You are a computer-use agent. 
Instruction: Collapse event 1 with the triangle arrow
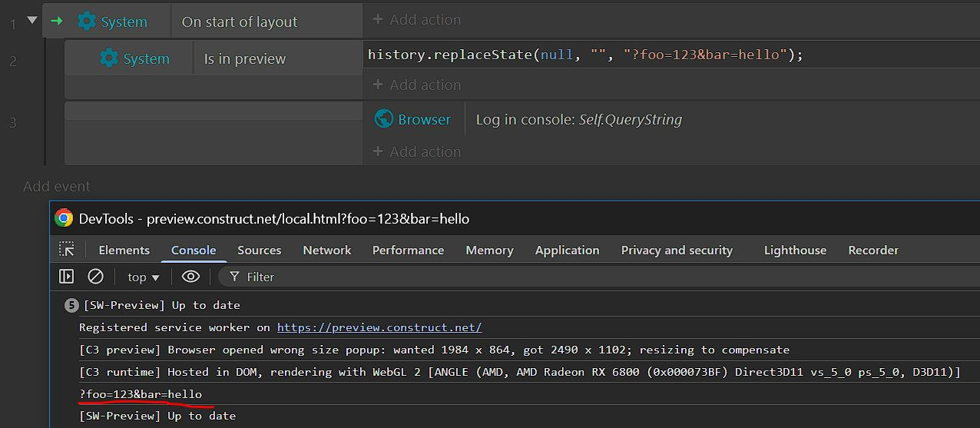pos(32,20)
